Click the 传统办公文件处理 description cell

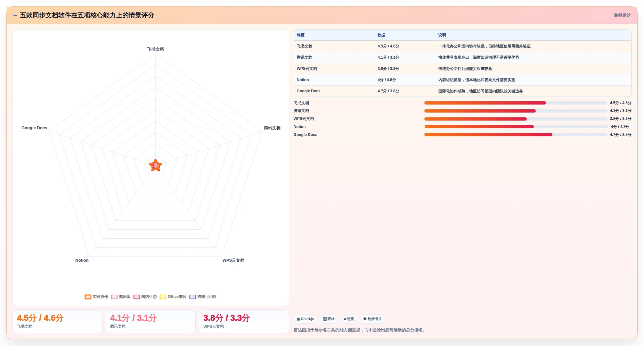click(465, 69)
